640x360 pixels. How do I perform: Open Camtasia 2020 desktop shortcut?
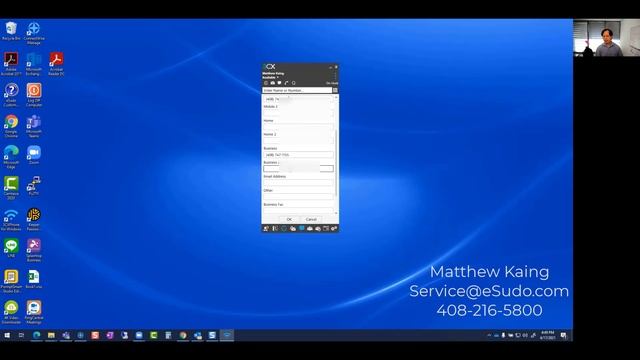[x=11, y=188]
